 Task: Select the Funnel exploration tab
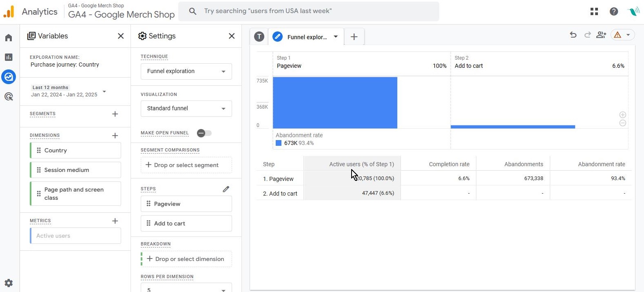tap(306, 37)
